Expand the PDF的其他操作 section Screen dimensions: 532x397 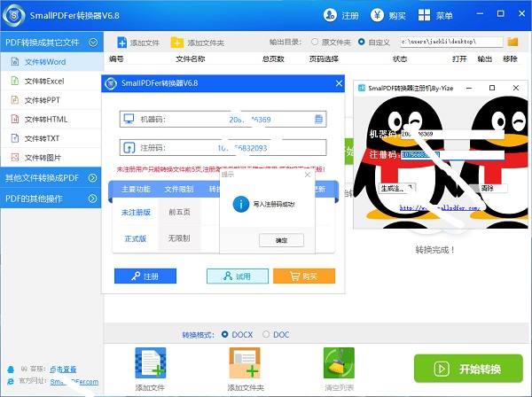[x=92, y=198]
